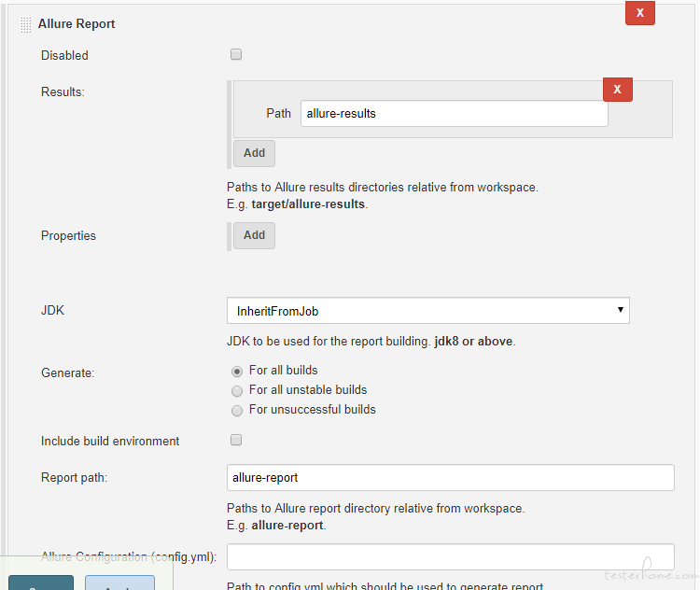Image resolution: width=700 pixels, height=590 pixels.
Task: Click the Disabled label text
Action: 64,55
